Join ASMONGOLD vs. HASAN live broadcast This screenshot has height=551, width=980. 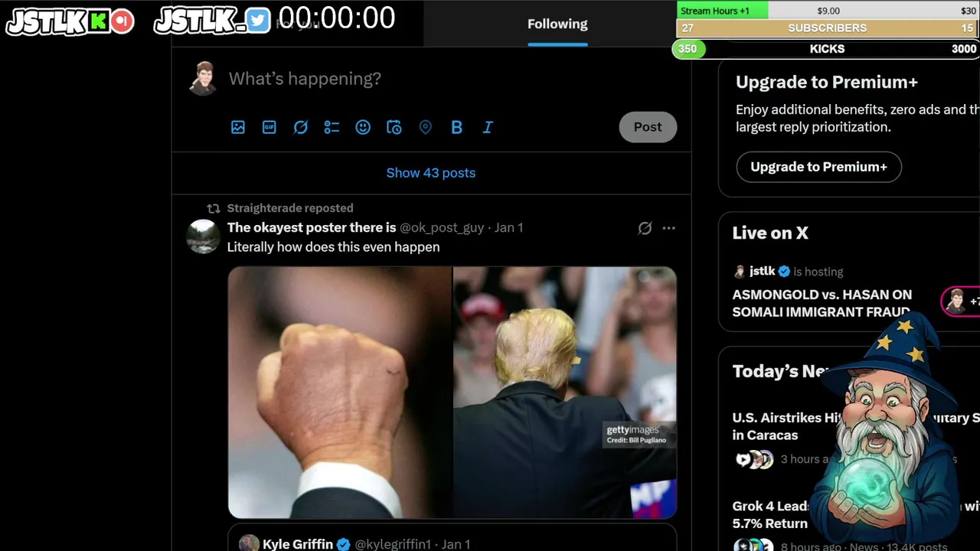pyautogui.click(x=822, y=303)
